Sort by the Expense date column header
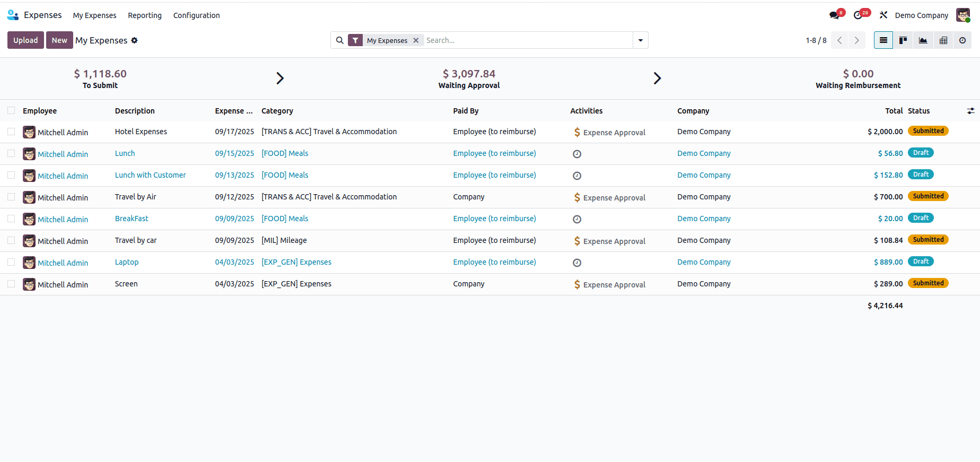This screenshot has height=462, width=980. coord(234,111)
